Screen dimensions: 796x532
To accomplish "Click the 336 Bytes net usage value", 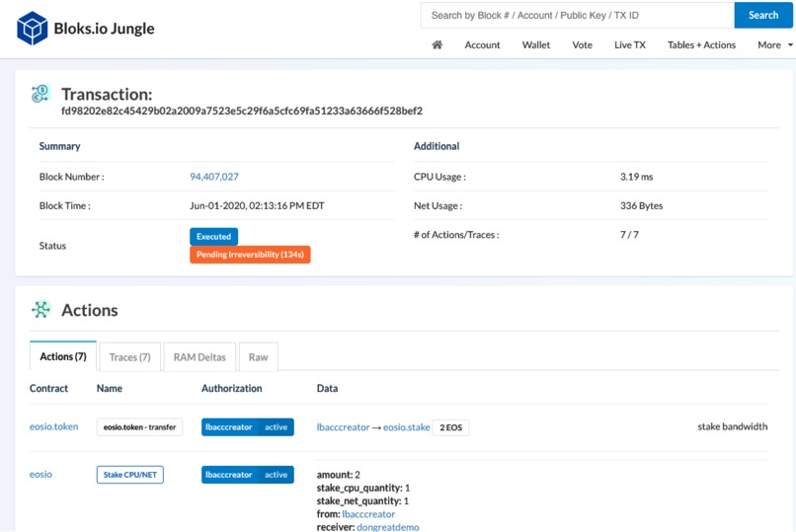I will 641,205.
